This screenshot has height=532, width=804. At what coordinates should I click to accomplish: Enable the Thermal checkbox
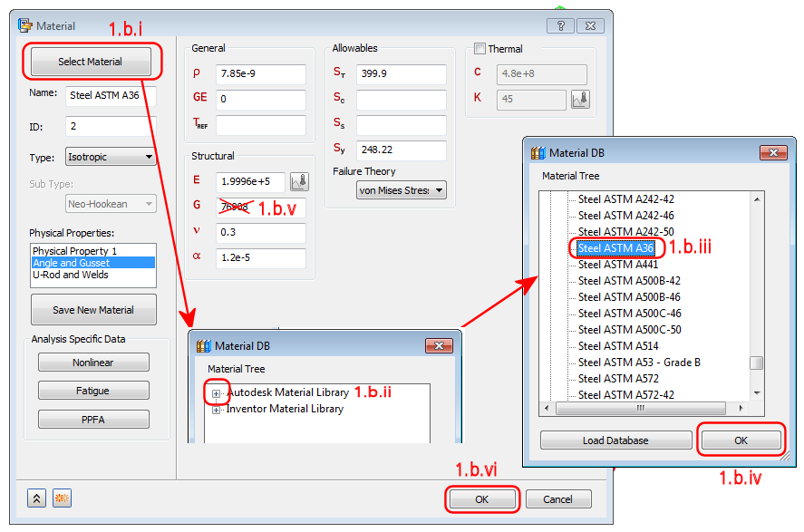coord(479,49)
